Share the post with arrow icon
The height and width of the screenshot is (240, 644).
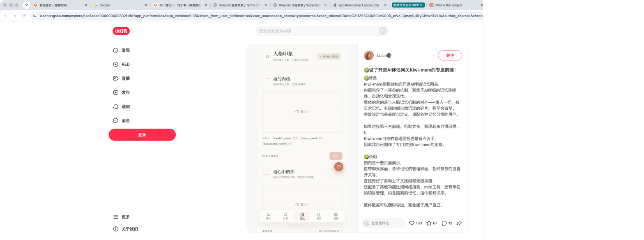[459, 223]
